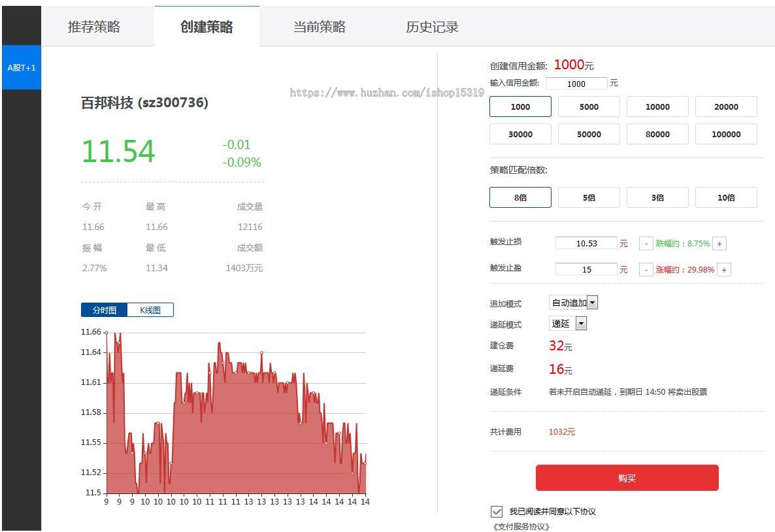The image size is (775, 532).
Task: Click the 触发止损 price field
Action: (586, 242)
